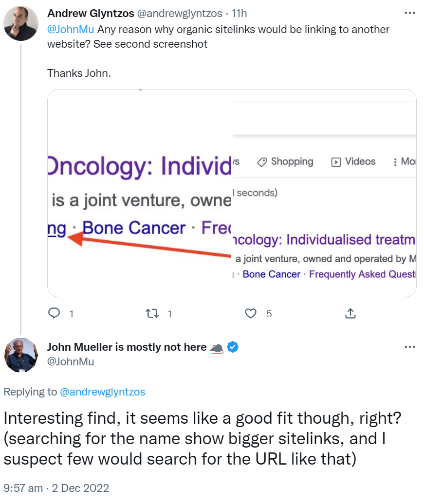This screenshot has width=424, height=504.
Task: Click John Mueller's blue verified badge
Action: pos(233,347)
